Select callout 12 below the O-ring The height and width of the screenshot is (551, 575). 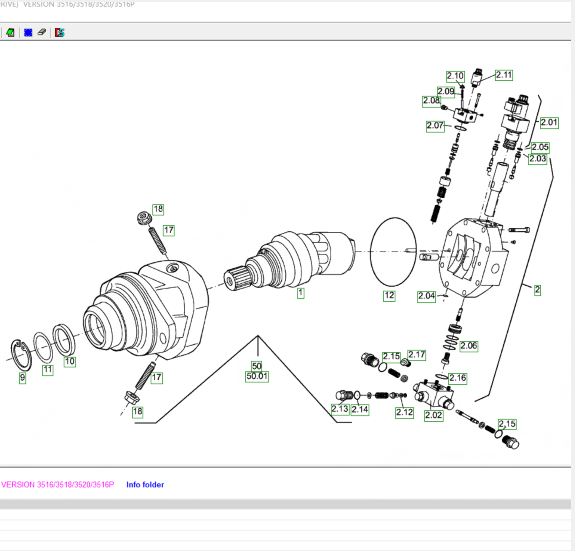click(x=389, y=296)
